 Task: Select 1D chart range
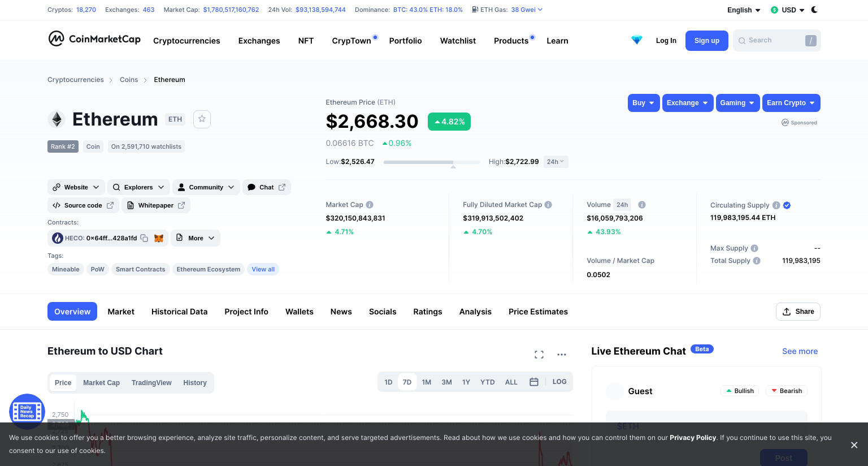388,382
